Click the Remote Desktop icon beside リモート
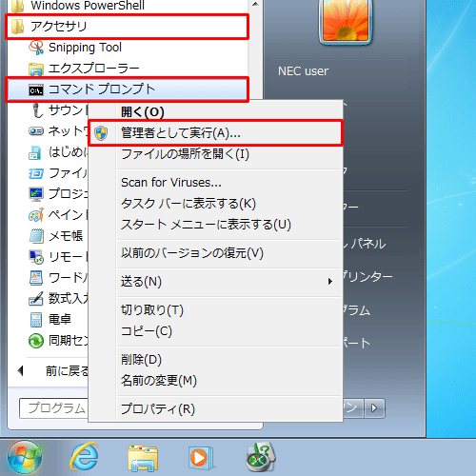The image size is (476, 476). coord(36,257)
